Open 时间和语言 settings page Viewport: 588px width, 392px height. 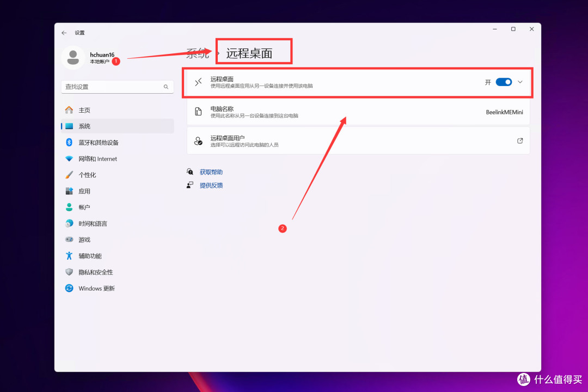(118, 224)
